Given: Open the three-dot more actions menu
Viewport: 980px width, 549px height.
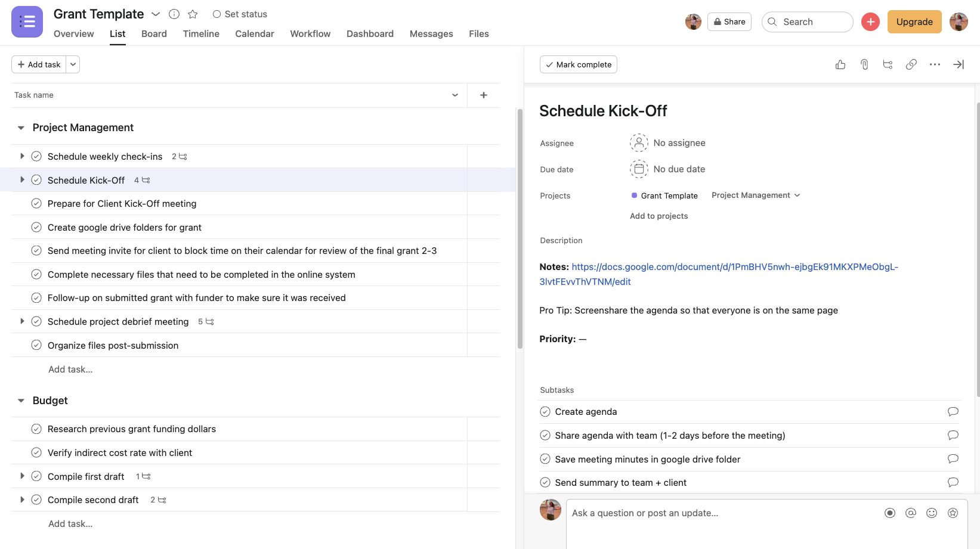Looking at the screenshot, I should [x=935, y=64].
